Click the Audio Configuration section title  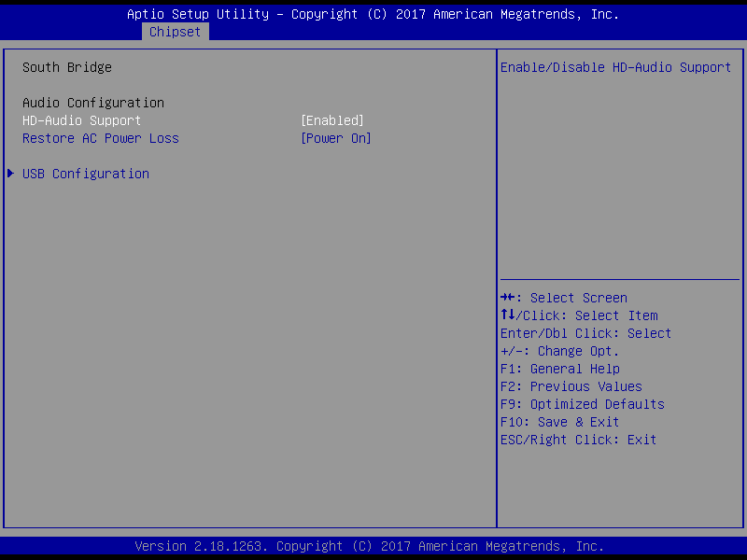coord(92,103)
